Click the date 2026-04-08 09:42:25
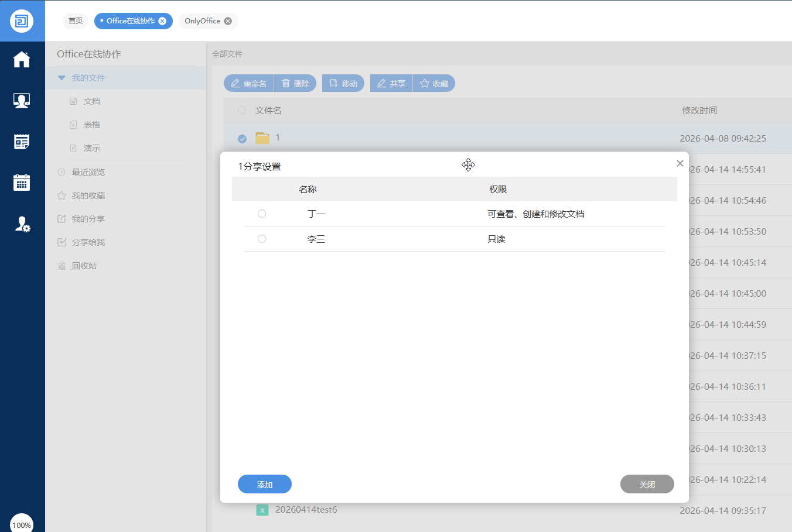 [723, 139]
